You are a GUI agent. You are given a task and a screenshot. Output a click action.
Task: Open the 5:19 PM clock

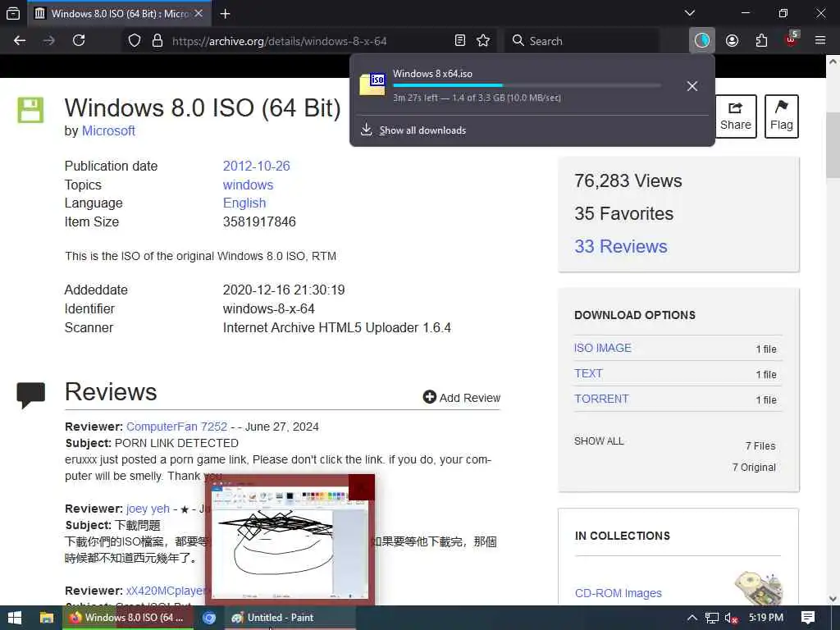(766, 618)
